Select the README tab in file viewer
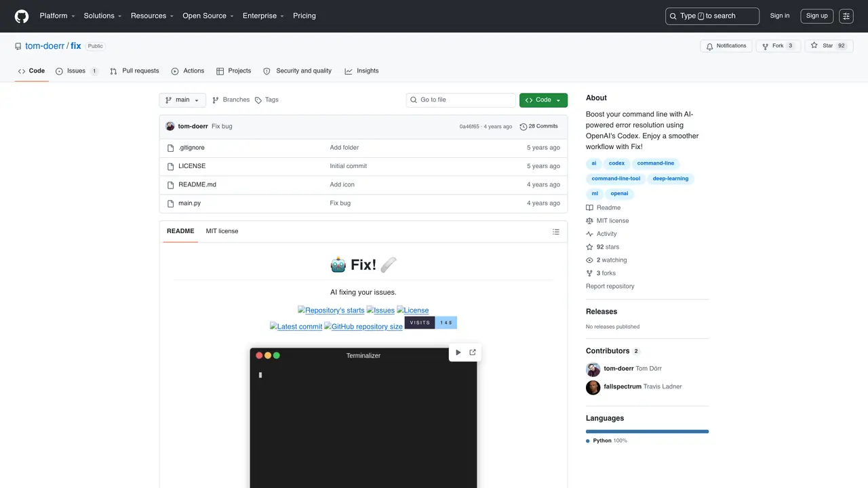The height and width of the screenshot is (488, 868). (180, 231)
